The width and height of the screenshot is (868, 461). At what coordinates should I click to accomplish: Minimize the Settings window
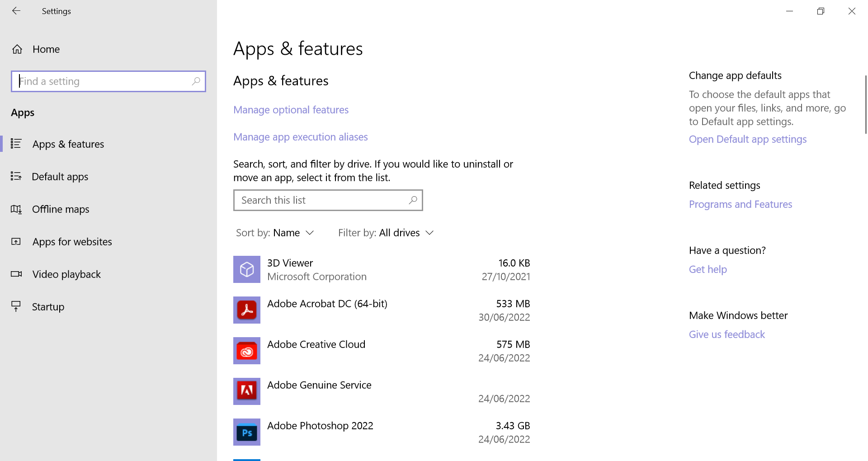click(790, 11)
